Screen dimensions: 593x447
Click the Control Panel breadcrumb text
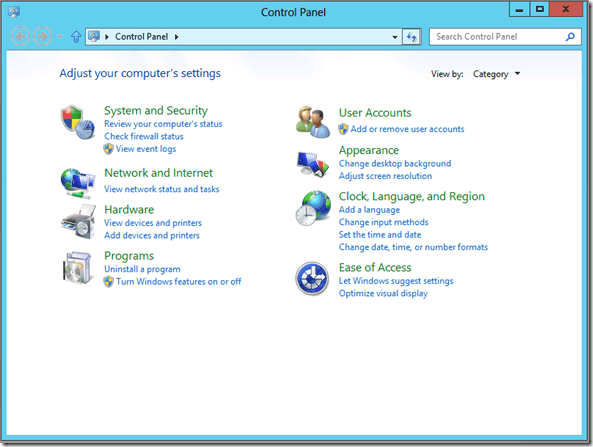tap(141, 37)
